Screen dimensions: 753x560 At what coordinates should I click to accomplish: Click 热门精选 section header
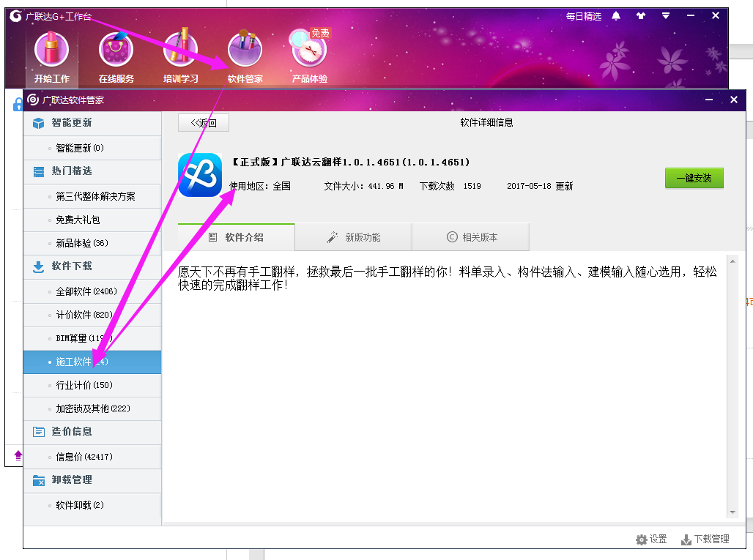click(x=92, y=171)
